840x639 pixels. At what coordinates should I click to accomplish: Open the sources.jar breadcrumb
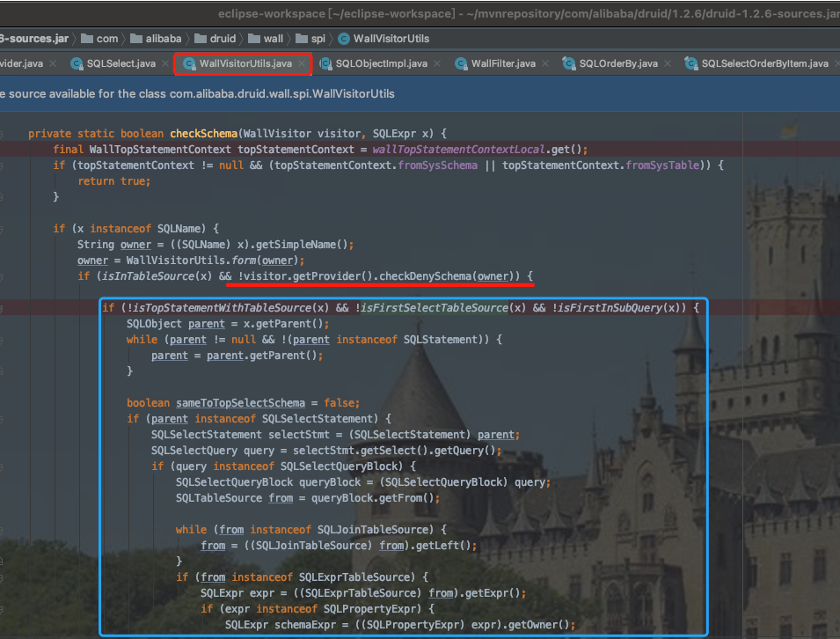pyautogui.click(x=34, y=39)
